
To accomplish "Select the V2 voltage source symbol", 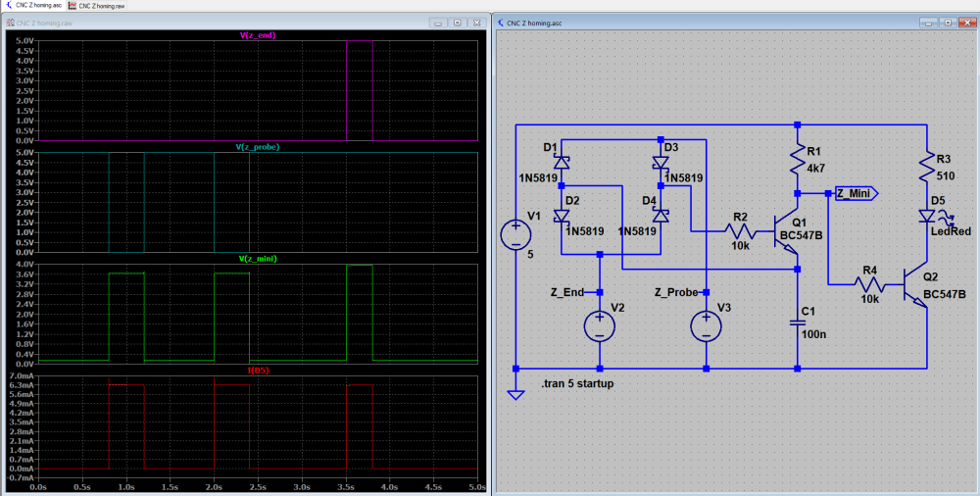I will (x=600, y=326).
